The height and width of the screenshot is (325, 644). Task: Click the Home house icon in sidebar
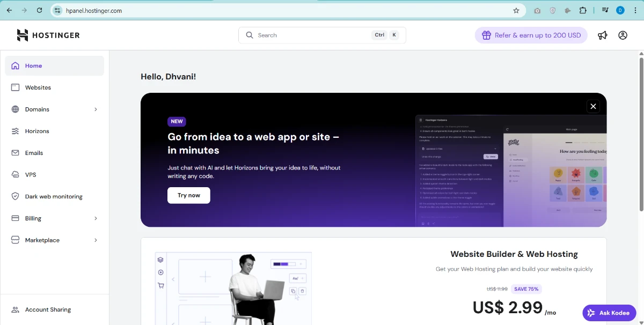tap(15, 66)
